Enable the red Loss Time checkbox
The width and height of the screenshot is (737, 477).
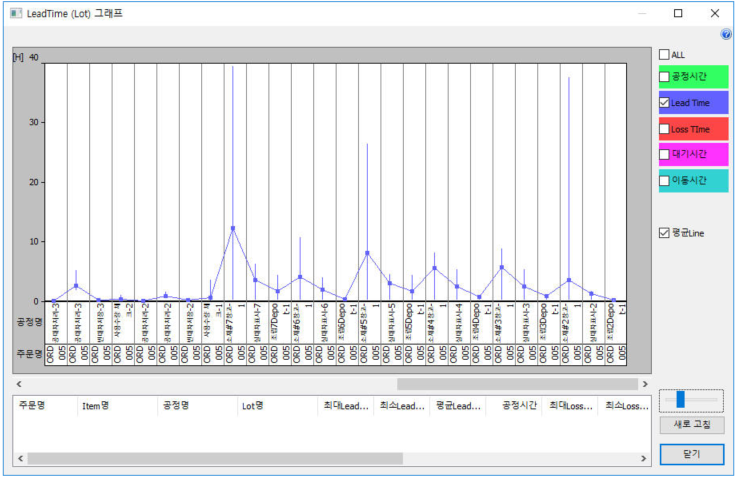(x=664, y=129)
